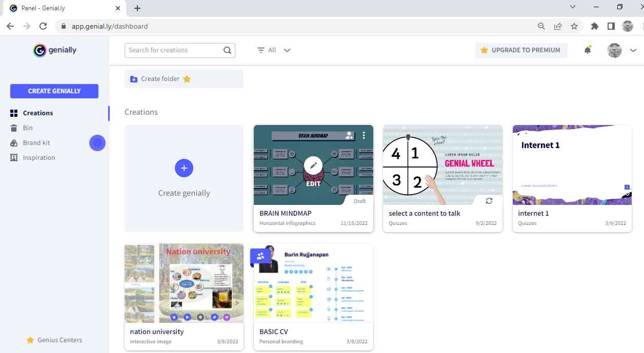This screenshot has width=644, height=353.
Task: Click the Bin trash icon
Action: point(14,128)
